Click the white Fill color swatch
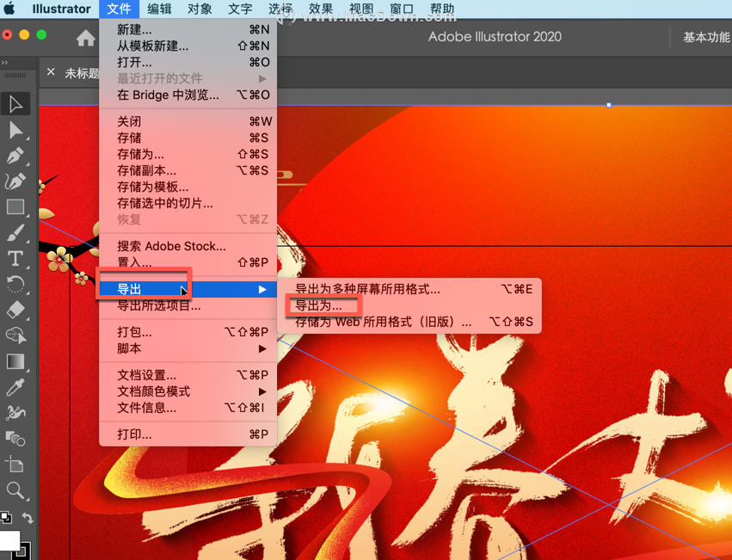The image size is (732, 560). pyautogui.click(x=9, y=541)
